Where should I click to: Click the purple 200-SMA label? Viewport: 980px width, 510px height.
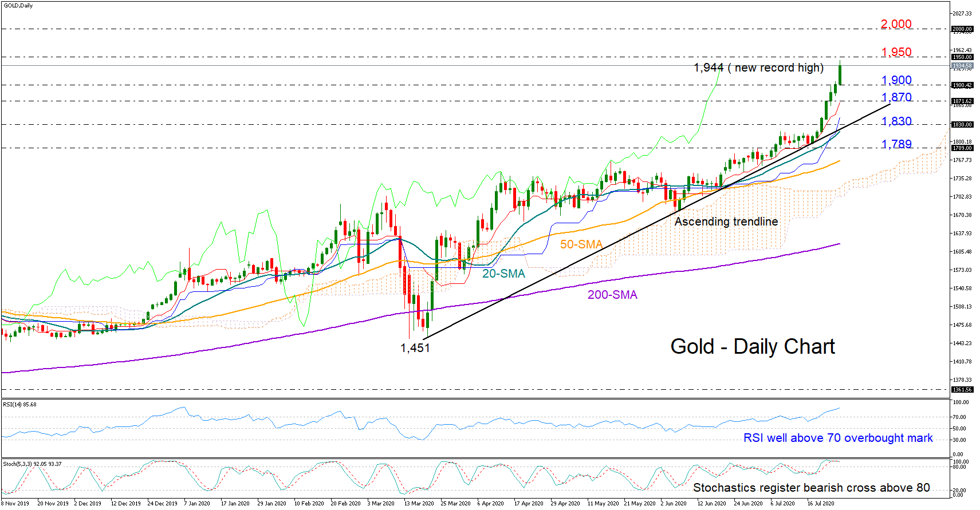click(x=612, y=295)
